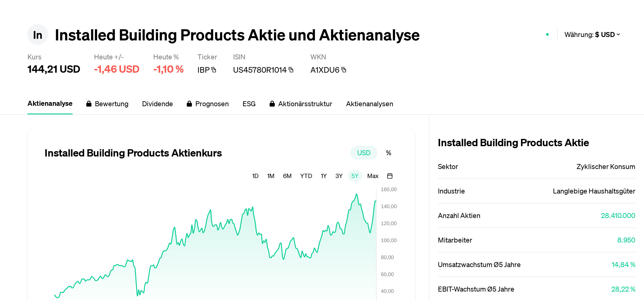Screen dimensions: 644x301
Task: Click the green market status dot
Action: click(x=547, y=35)
